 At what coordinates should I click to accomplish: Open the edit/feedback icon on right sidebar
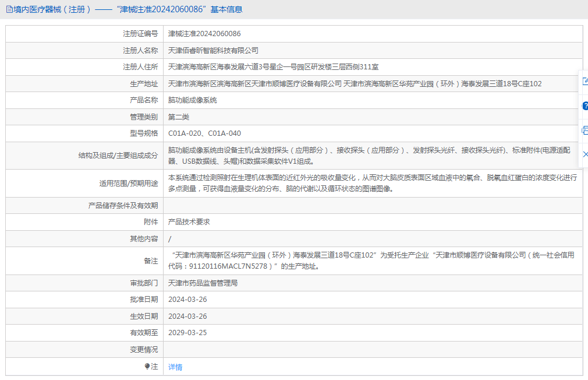pyautogui.click(x=585, y=81)
